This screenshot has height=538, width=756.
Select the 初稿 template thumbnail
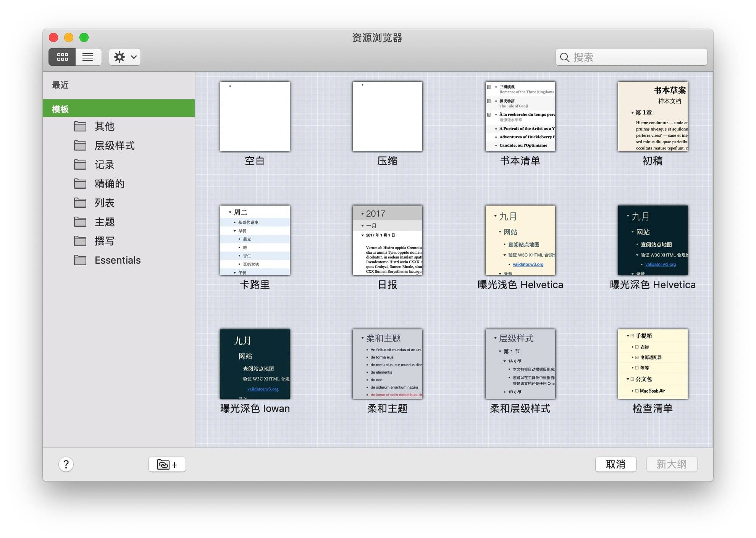(x=653, y=116)
